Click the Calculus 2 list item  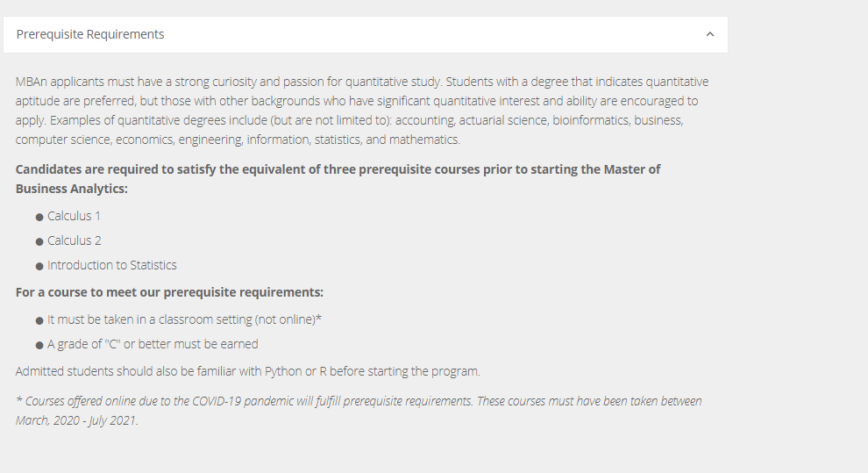pos(75,240)
